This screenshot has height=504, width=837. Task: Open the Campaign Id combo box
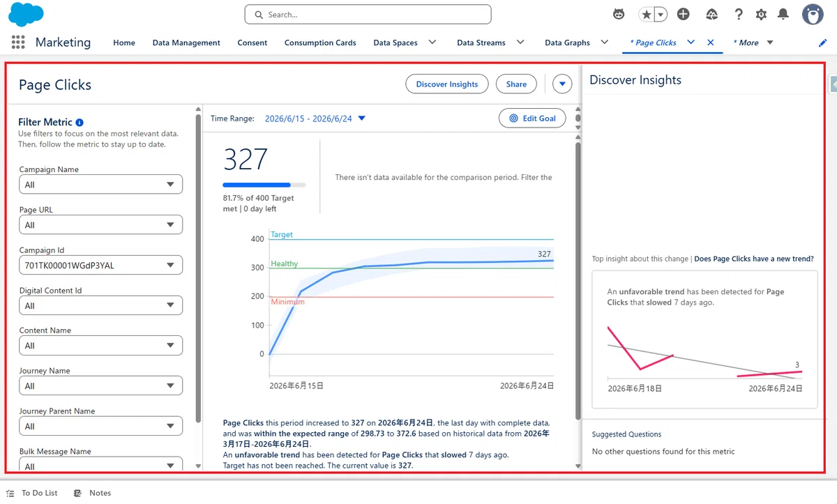coord(100,265)
